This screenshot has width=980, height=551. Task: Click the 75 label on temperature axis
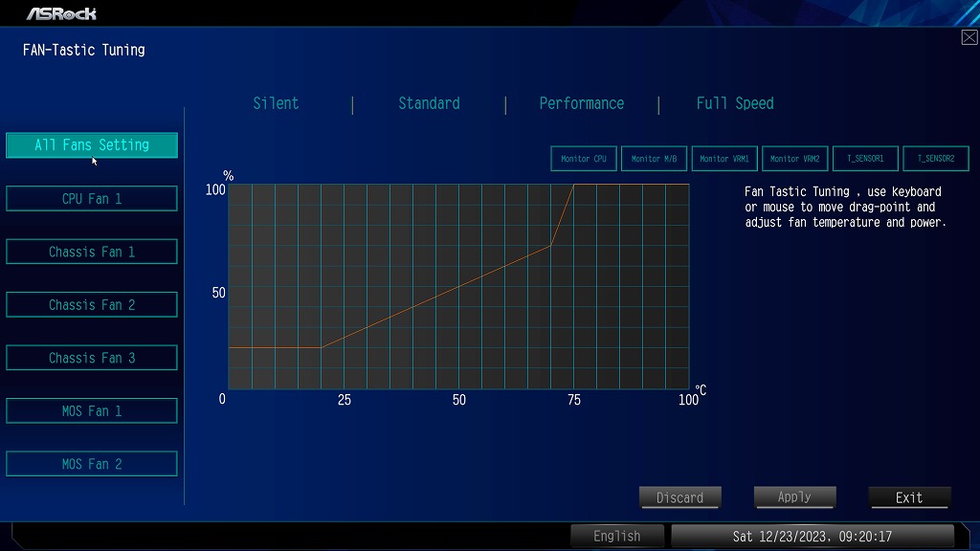pos(574,400)
